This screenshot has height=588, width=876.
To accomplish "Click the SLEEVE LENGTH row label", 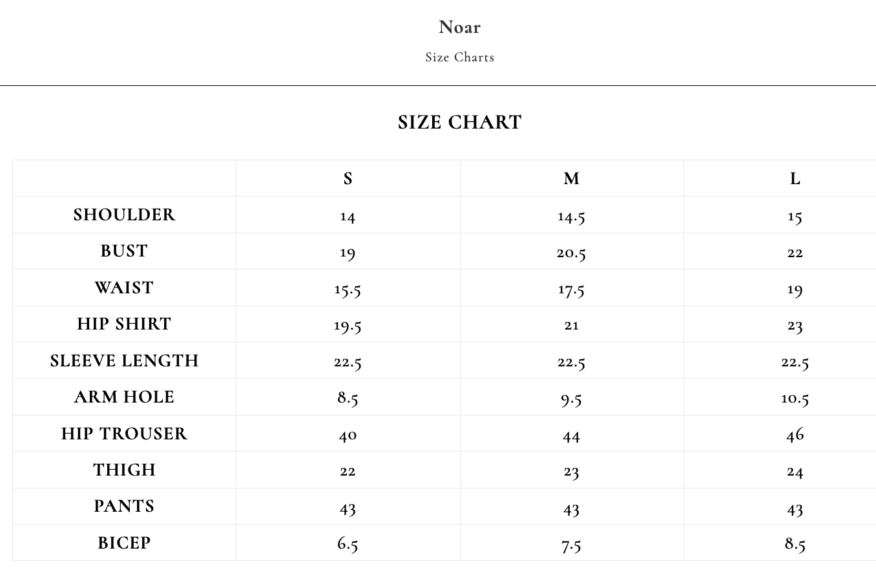I will [x=124, y=361].
